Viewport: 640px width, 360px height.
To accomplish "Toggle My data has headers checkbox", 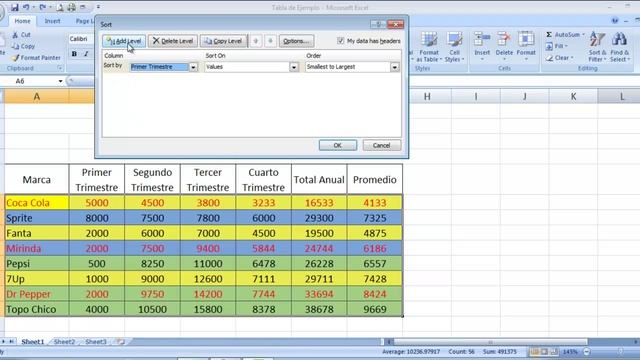I will [341, 41].
